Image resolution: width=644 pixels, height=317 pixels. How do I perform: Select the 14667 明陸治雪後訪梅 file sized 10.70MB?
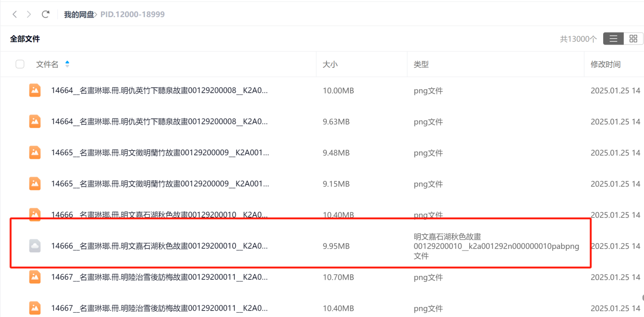tap(159, 277)
